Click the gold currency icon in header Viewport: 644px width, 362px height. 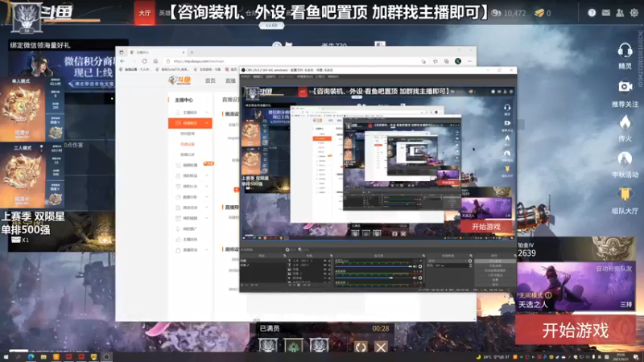point(539,13)
